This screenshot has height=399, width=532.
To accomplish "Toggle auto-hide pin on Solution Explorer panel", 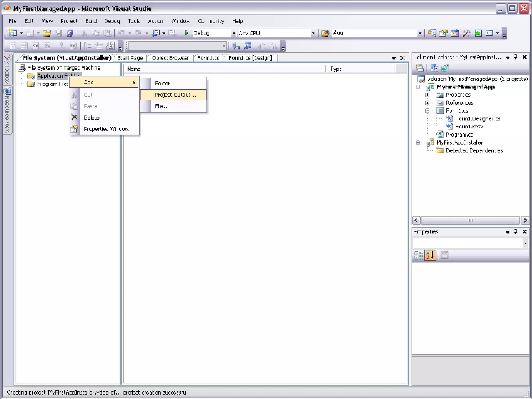I will [516, 57].
